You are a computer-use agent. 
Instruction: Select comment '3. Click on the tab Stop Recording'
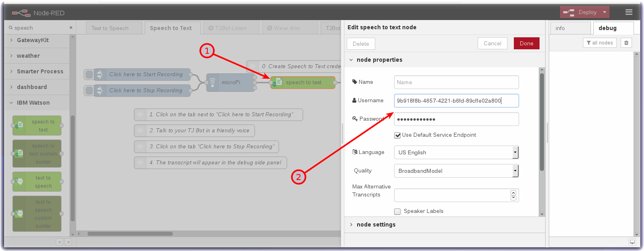point(206,146)
